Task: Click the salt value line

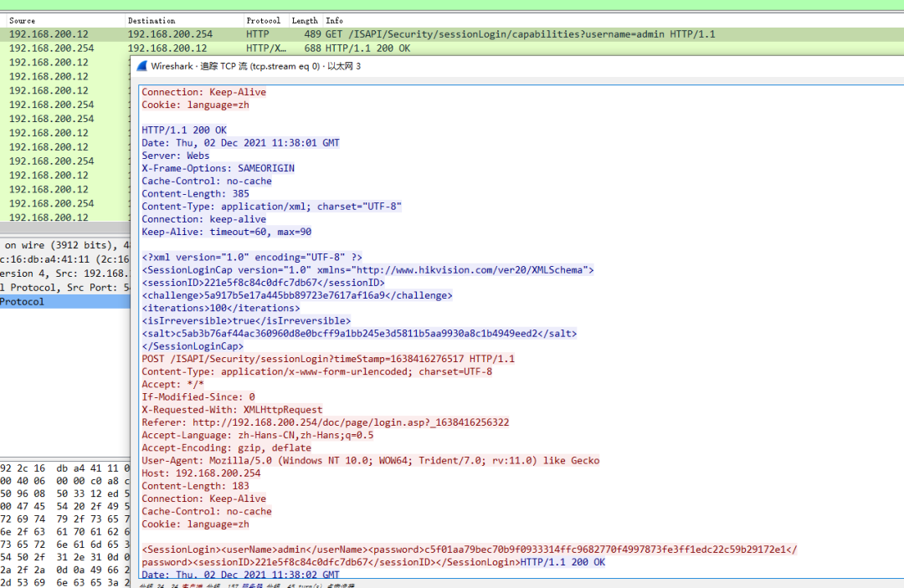Action: click(x=359, y=334)
